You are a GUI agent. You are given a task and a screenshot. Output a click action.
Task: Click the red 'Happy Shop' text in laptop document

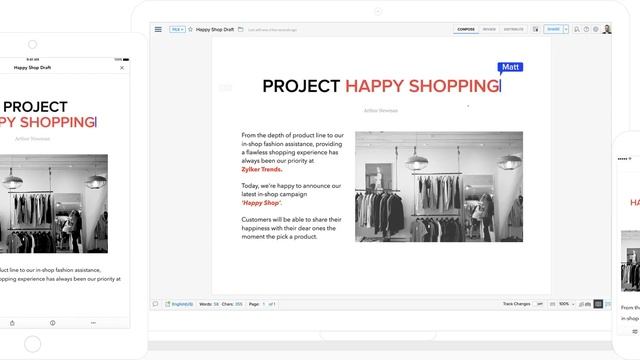point(261,203)
